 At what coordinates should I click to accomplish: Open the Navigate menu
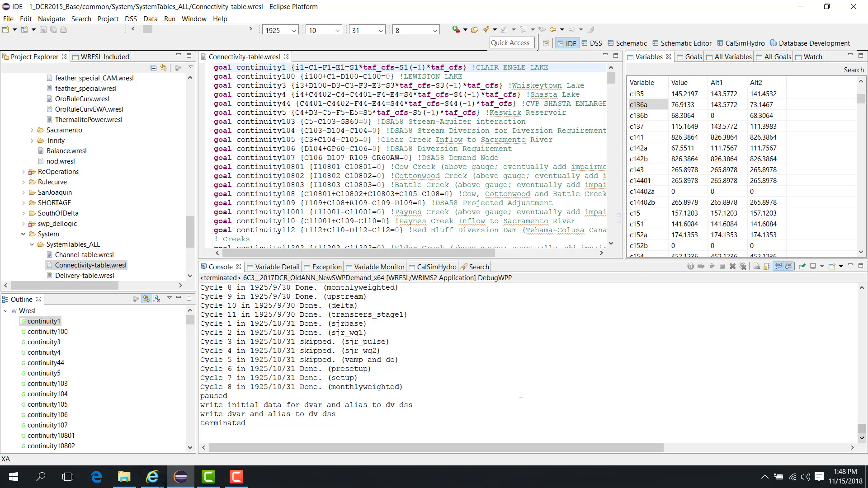(51, 19)
